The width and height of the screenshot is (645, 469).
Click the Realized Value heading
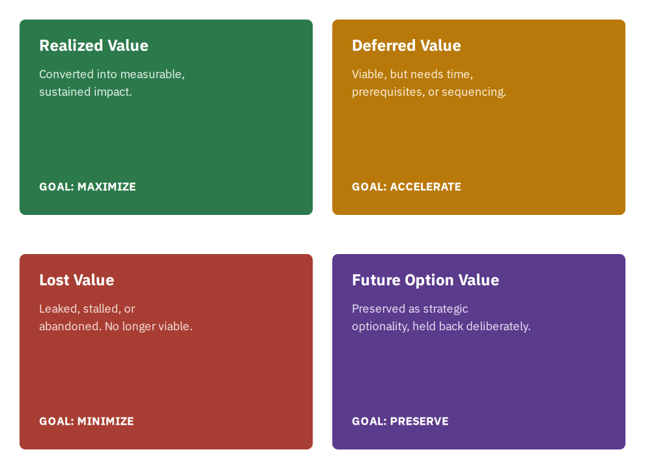94,46
